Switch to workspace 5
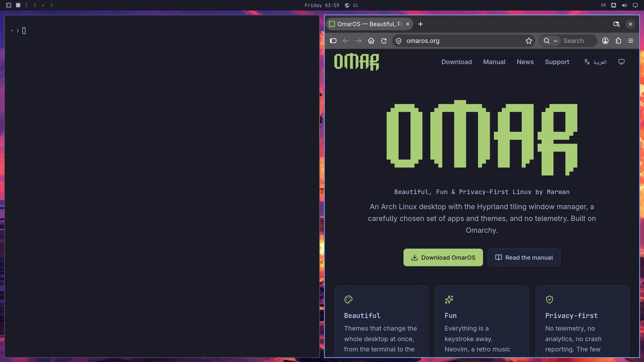 coord(52,5)
